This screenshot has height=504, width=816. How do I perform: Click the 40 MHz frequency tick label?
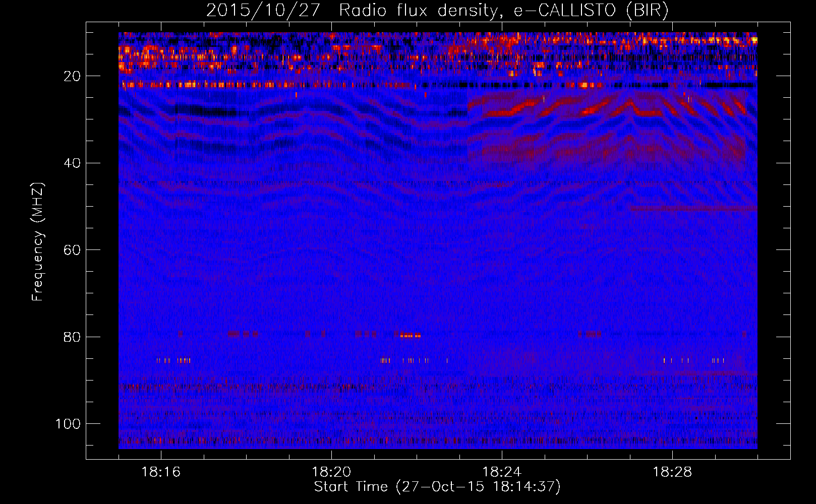72,163
